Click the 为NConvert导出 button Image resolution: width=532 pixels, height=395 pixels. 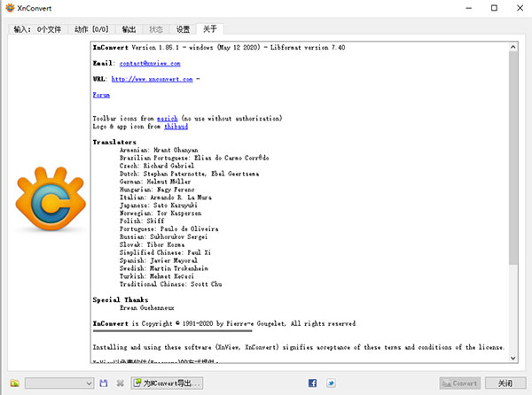(167, 383)
